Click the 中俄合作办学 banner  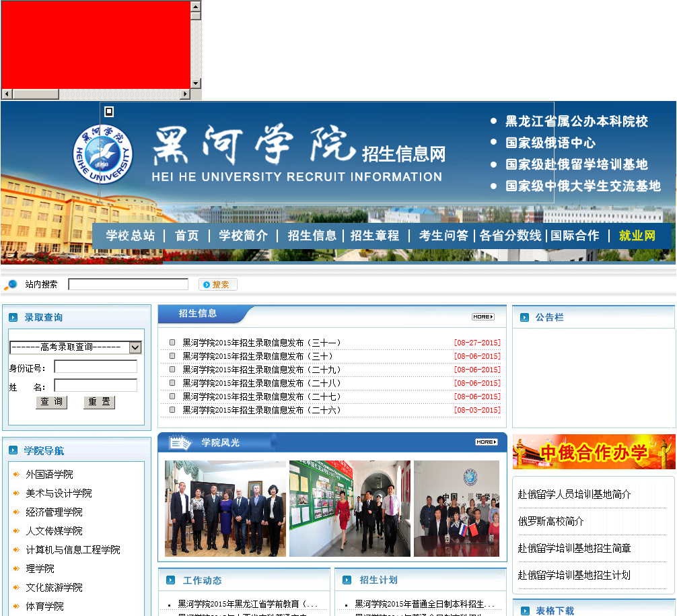pyautogui.click(x=594, y=452)
